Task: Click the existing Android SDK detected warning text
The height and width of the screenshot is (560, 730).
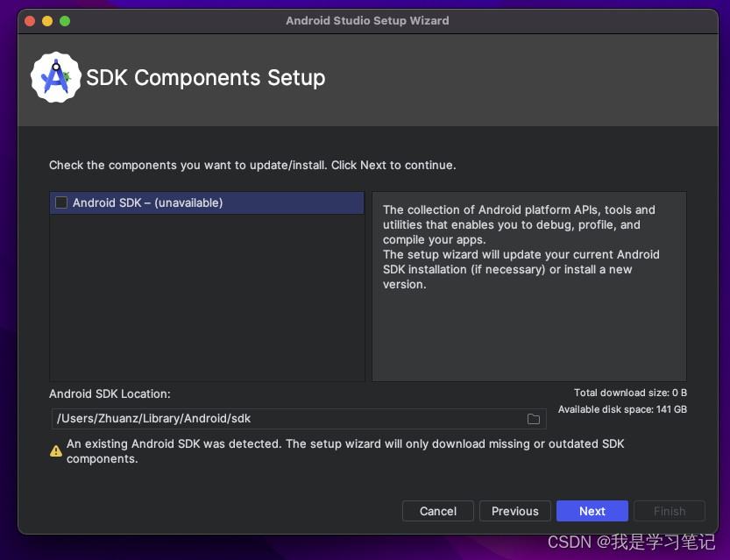Action: coord(345,451)
